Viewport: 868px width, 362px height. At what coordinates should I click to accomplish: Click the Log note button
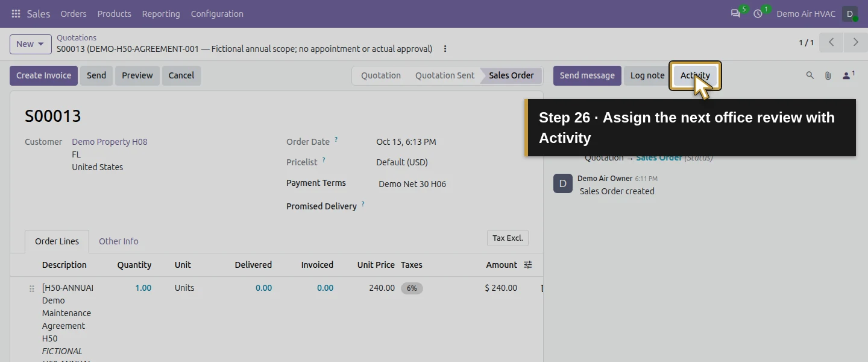pos(647,75)
